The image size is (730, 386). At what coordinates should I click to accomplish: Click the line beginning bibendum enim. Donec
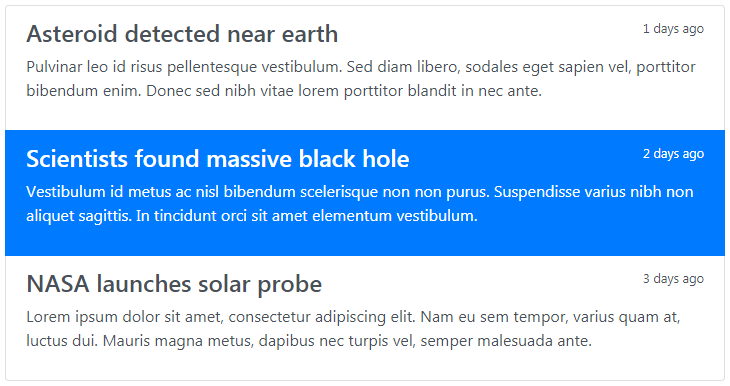(284, 91)
